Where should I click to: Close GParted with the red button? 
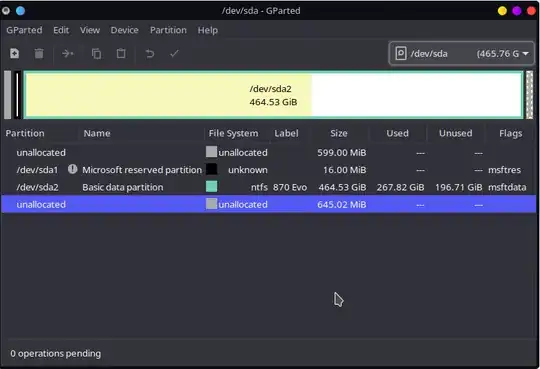[x=531, y=11]
